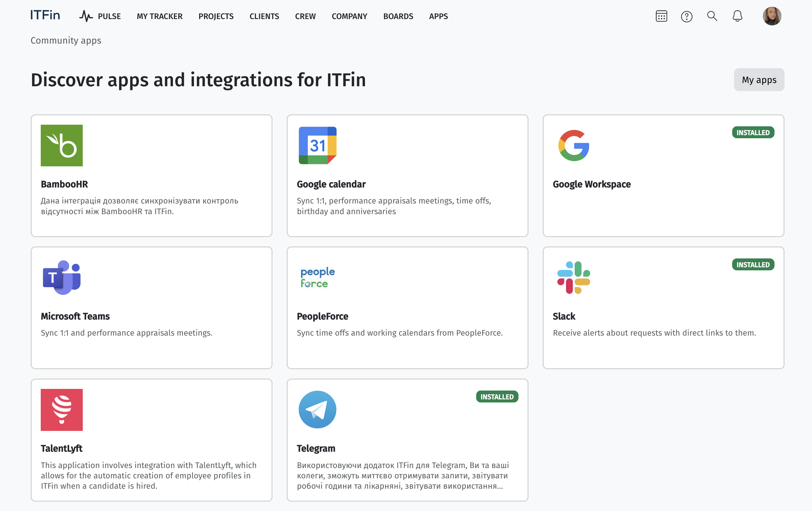The width and height of the screenshot is (812, 511).
Task: Open the PeopleForce app title
Action: pyautogui.click(x=322, y=316)
